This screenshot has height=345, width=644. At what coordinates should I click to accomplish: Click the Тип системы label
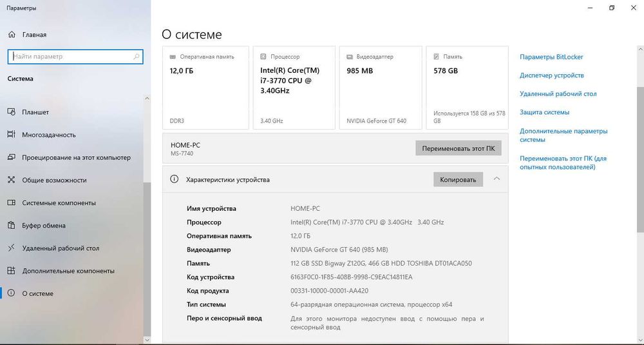[206, 304]
